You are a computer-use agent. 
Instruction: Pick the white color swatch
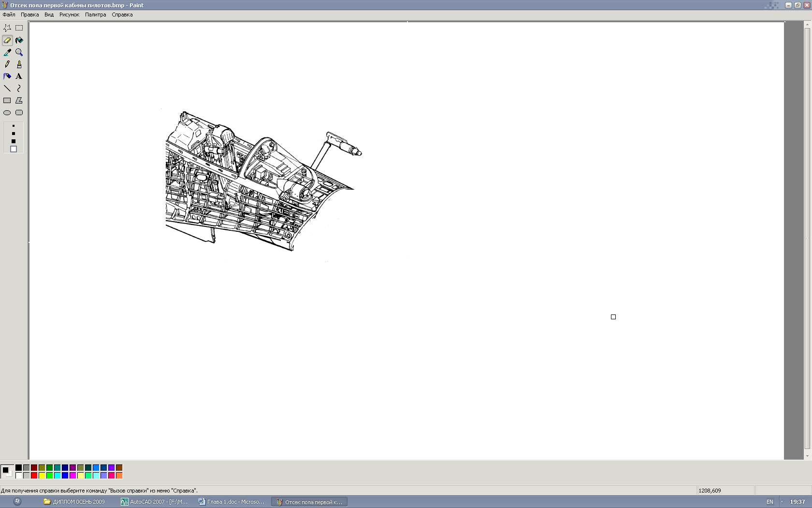19,476
